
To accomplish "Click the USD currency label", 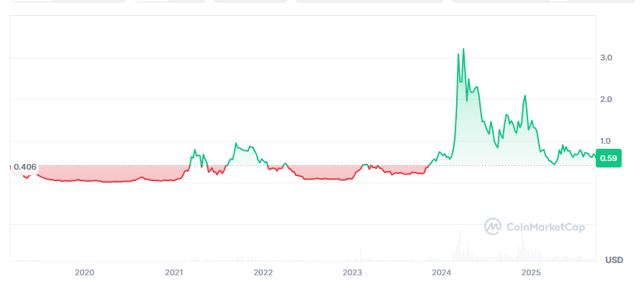I will point(613,259).
